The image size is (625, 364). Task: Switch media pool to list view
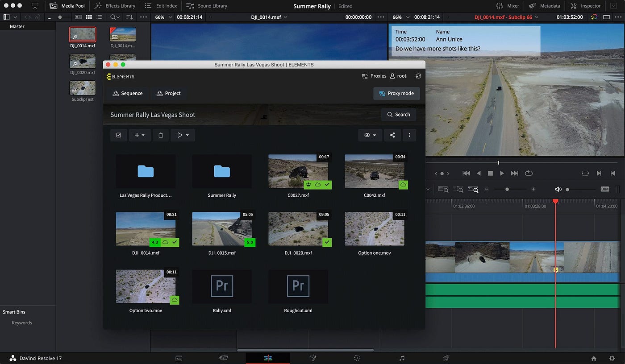click(99, 17)
